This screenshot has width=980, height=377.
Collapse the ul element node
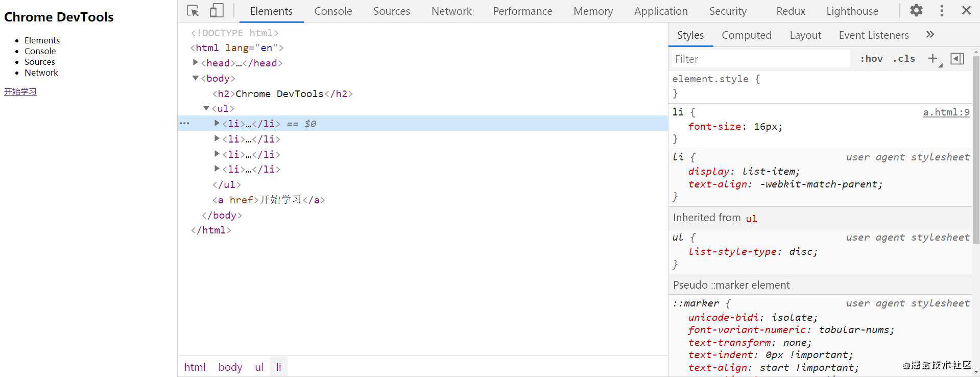point(206,108)
